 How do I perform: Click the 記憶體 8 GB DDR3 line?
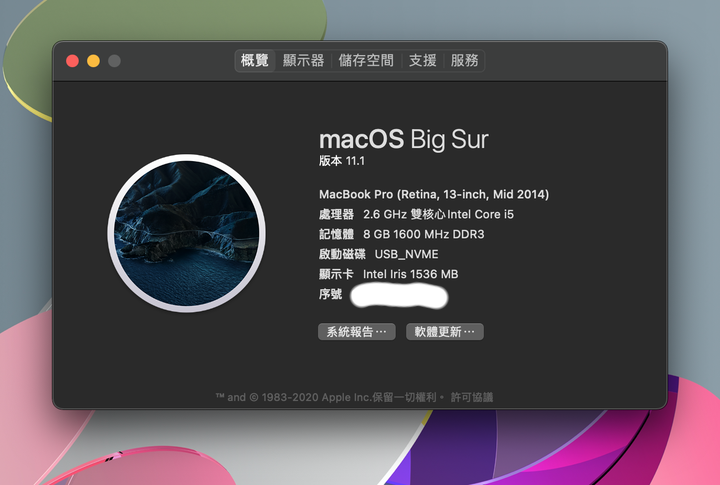401,234
